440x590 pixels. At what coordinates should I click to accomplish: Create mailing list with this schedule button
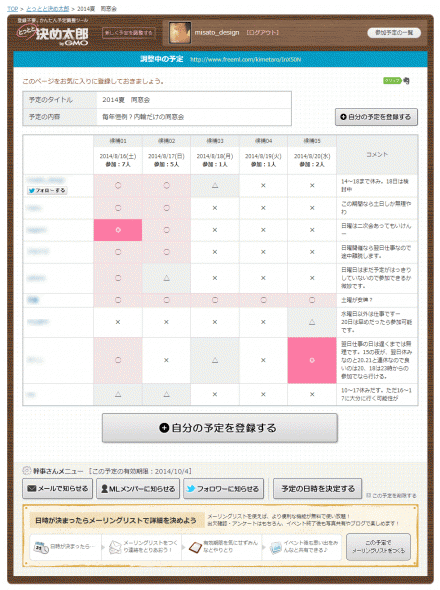tap(378, 547)
